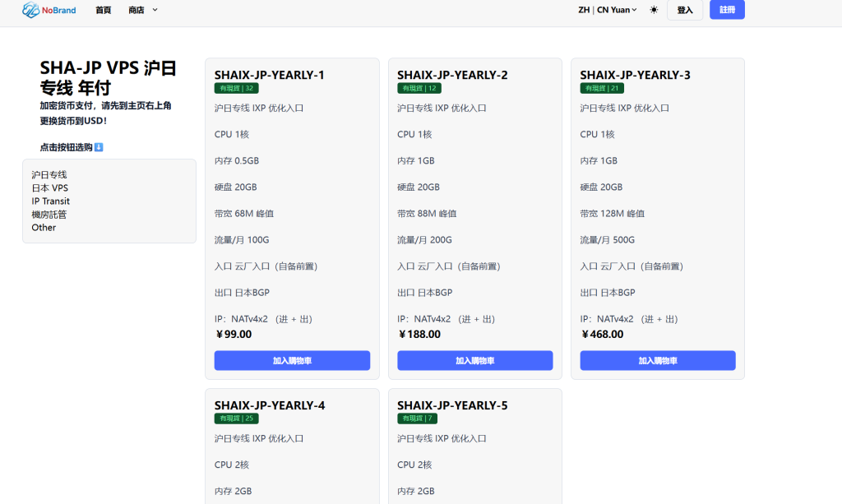Image resolution: width=842 pixels, height=504 pixels.
Task: Click the SHAIX-JP-YEARLY-5 product title
Action: 452,405
